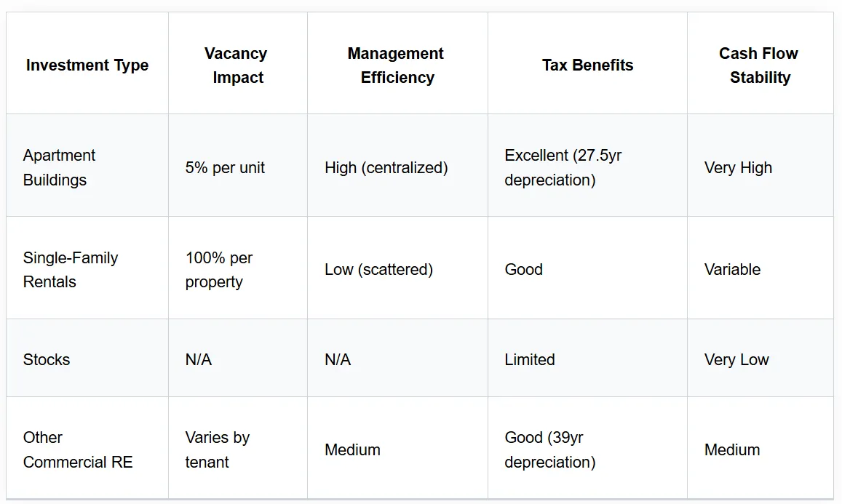Select the Good (39yr depreciation) cell
Image resolution: width=842 pixels, height=504 pixels.
pyautogui.click(x=550, y=449)
